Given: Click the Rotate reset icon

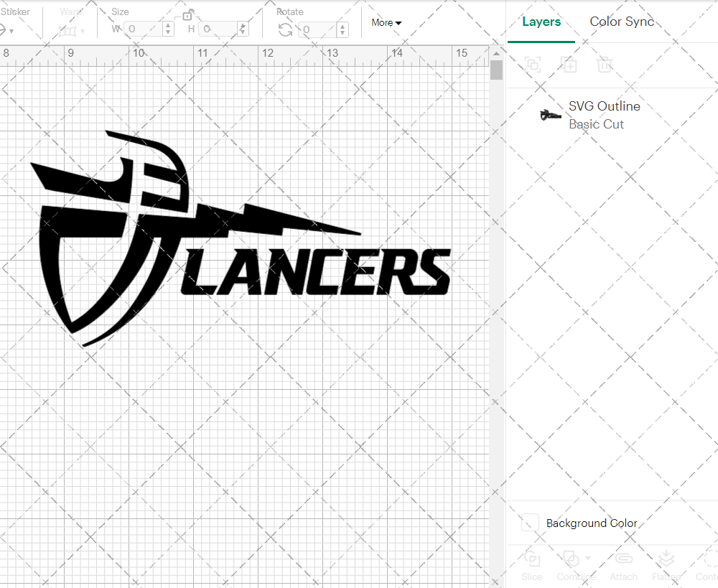Looking at the screenshot, I should point(285,30).
